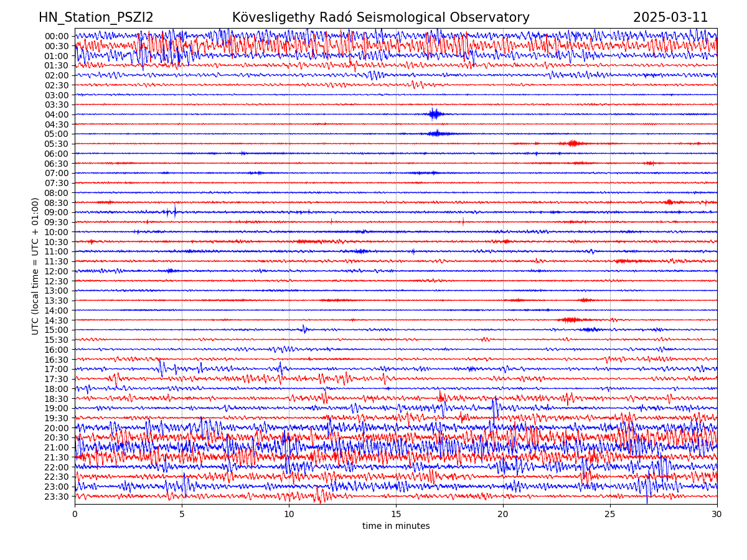Image resolution: width=747 pixels, height=560 pixels.
Task: Select the 14:30 row time label
Action: [x=57, y=320]
